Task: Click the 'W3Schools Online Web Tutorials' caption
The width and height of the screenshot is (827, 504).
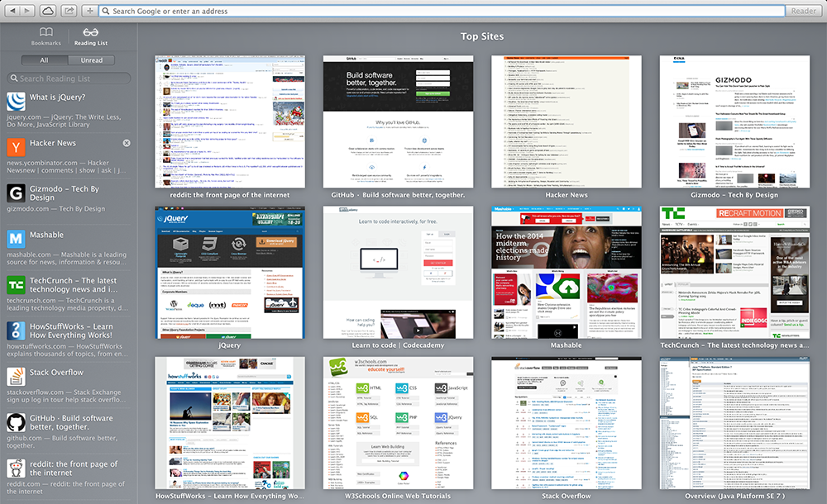Action: coord(399,496)
